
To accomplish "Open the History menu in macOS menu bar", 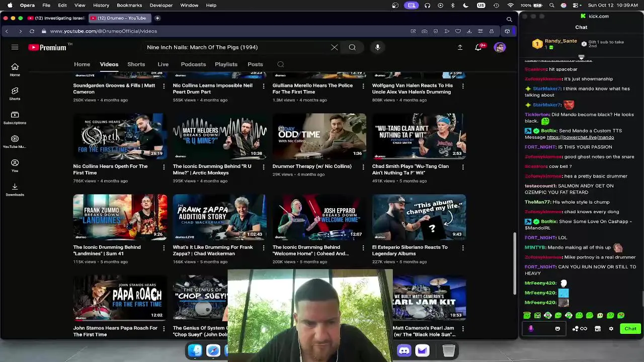I will coord(101,5).
